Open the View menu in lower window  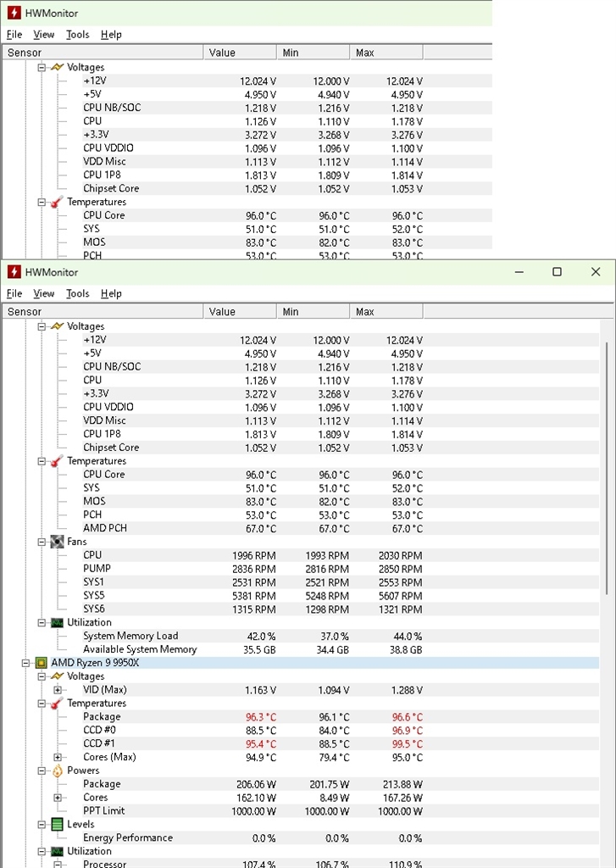point(44,293)
